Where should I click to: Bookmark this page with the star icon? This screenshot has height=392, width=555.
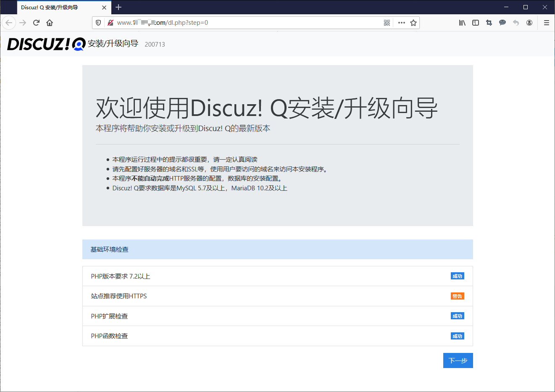413,23
